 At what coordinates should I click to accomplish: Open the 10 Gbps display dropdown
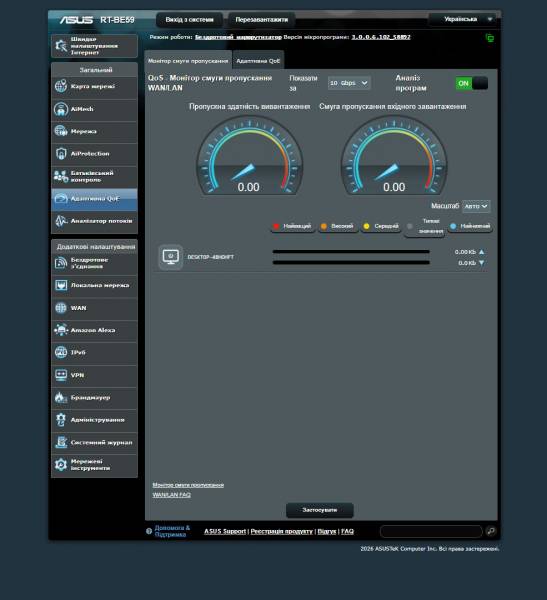349,83
